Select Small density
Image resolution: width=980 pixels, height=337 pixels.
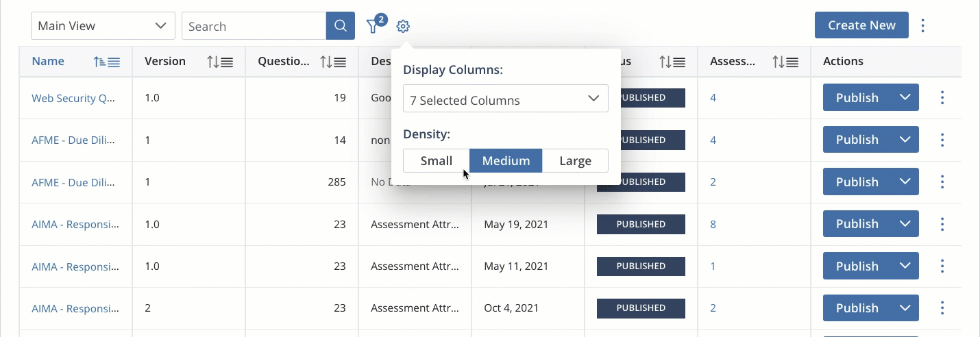point(437,161)
